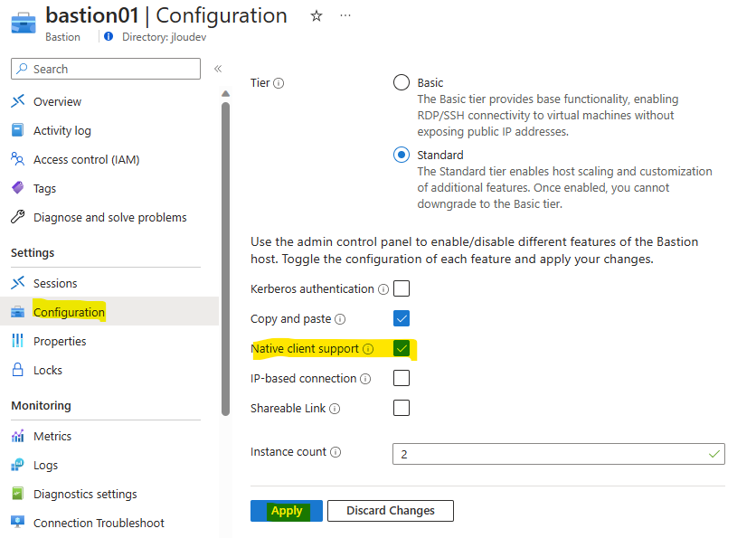Open the Overview menu item
The width and height of the screenshot is (756, 538).
coord(57,101)
